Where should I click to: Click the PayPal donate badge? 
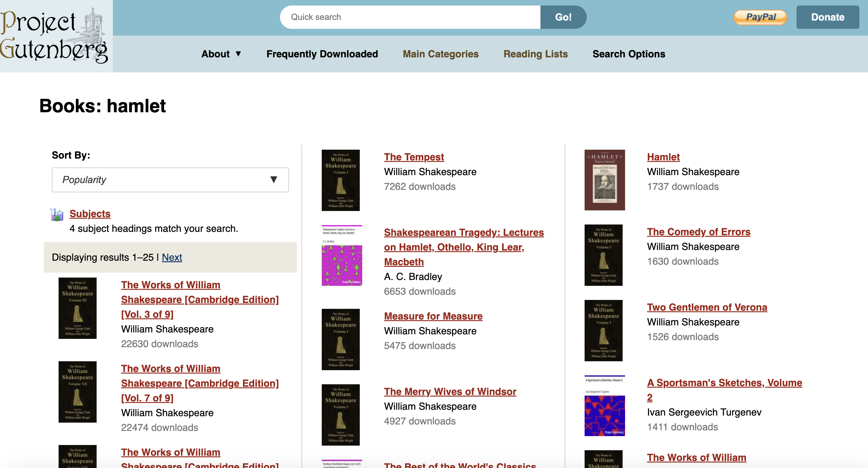(760, 17)
